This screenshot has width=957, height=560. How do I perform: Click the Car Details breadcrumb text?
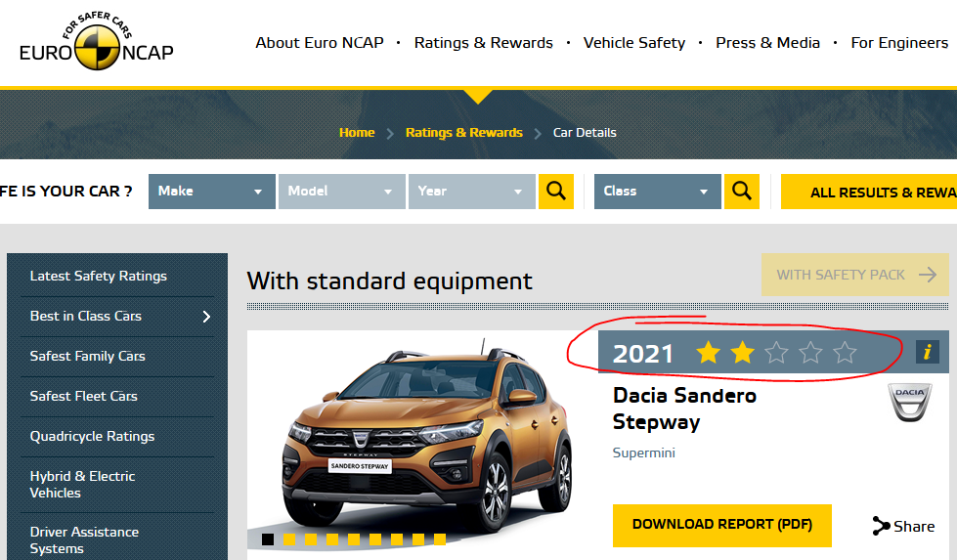(x=585, y=132)
